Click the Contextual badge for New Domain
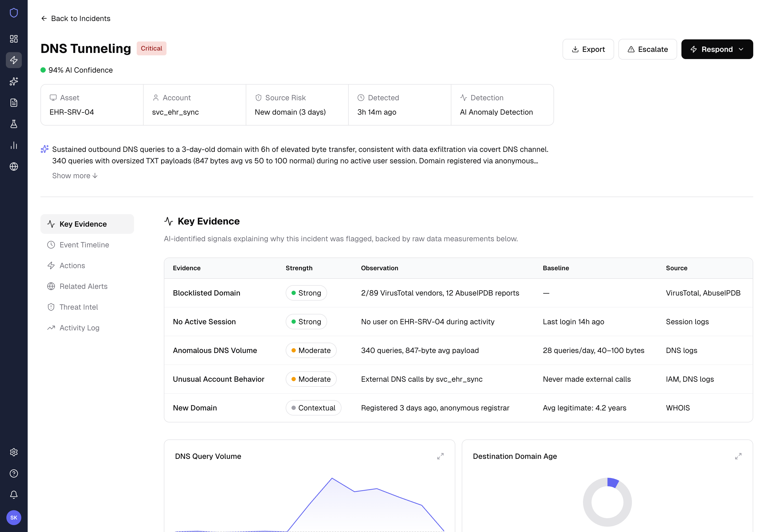The width and height of the screenshot is (766, 532). (313, 408)
